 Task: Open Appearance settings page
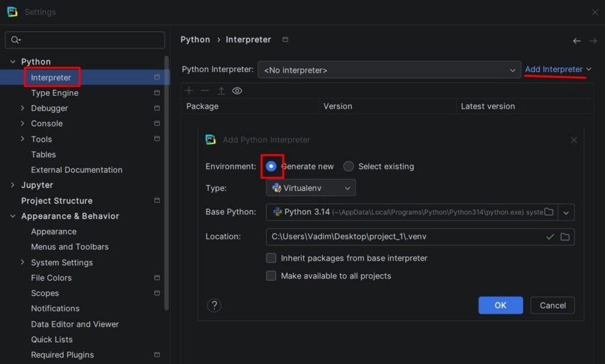[x=54, y=232]
